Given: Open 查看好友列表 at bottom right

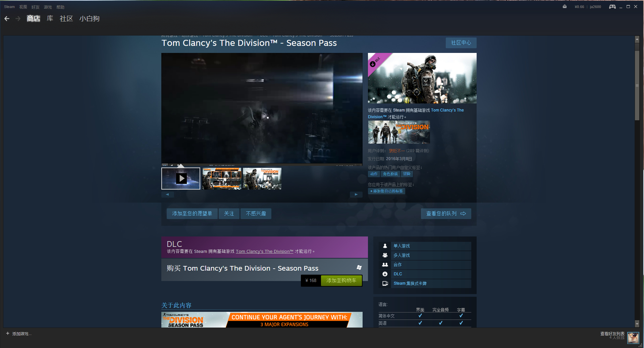Looking at the screenshot, I should (x=612, y=334).
